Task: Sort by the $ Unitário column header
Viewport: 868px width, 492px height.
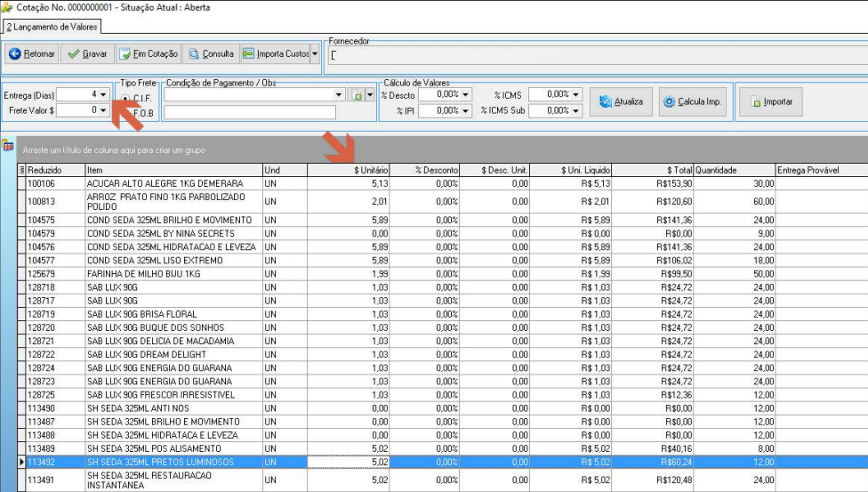Action: pos(349,170)
